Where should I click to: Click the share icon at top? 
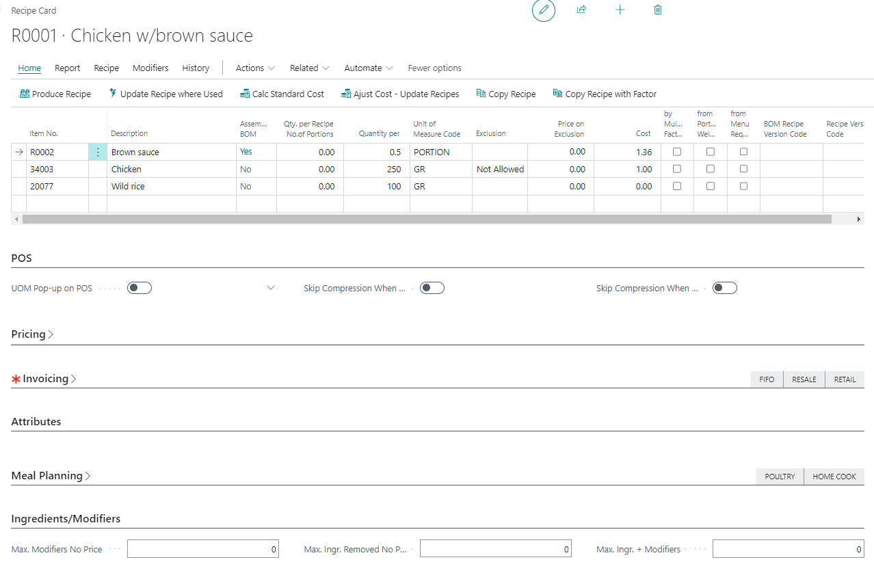[581, 10]
